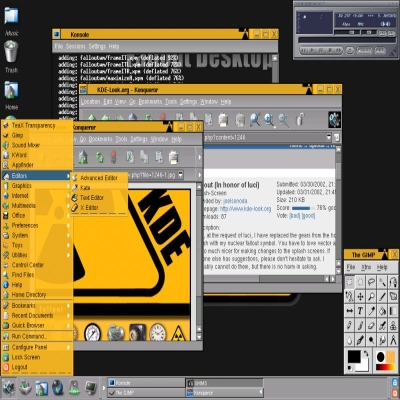Follow the www.kde-look.org homepage link
The width and height of the screenshot is (400, 400).
pyautogui.click(x=245, y=209)
